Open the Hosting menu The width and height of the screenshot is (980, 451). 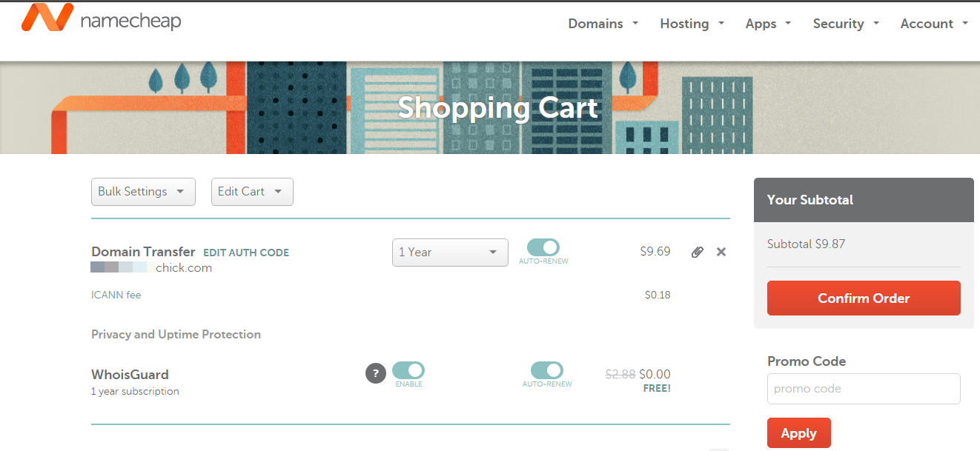692,24
